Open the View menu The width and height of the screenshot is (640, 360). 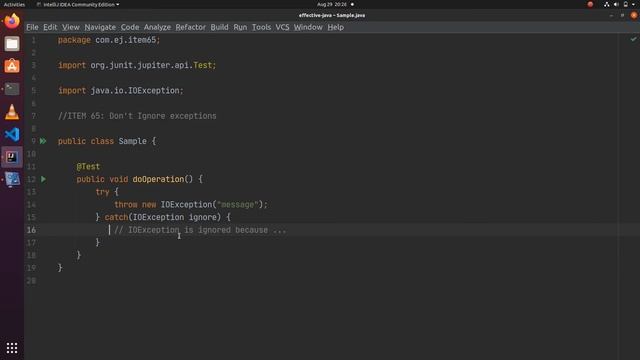(x=71, y=27)
